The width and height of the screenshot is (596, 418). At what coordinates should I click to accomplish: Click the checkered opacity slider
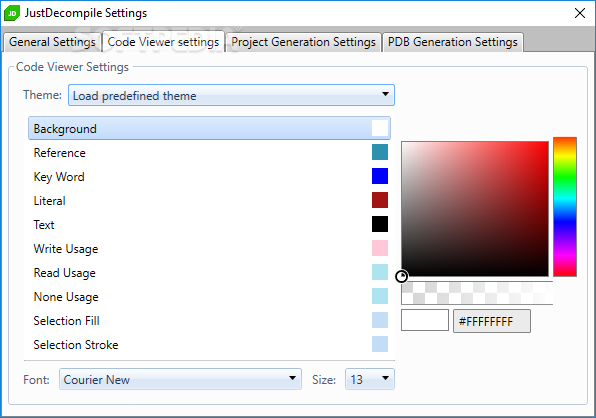(477, 293)
